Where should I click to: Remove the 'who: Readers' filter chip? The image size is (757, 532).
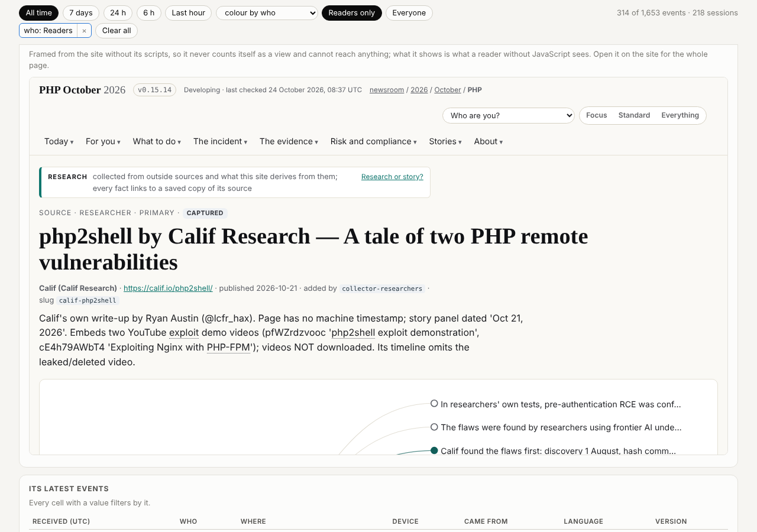pyautogui.click(x=84, y=31)
